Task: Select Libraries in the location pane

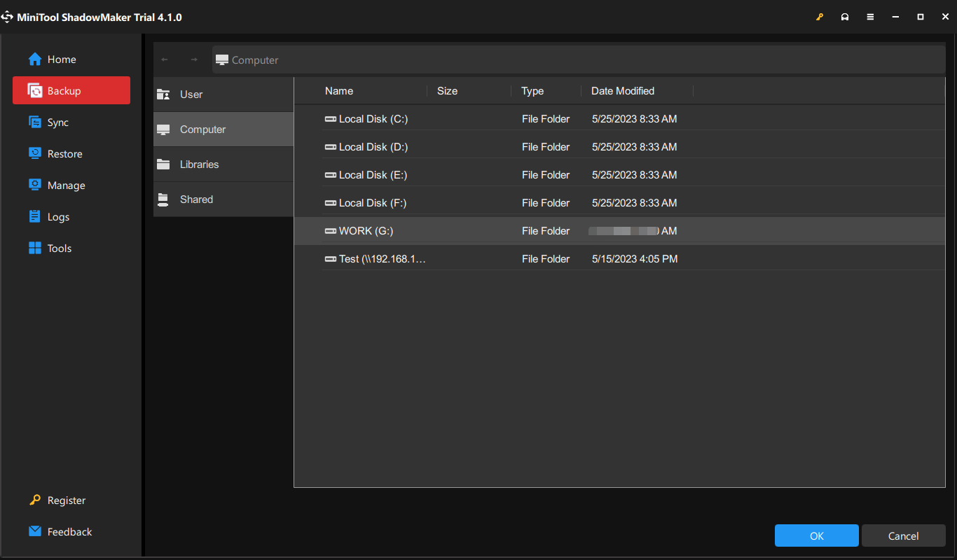Action: 223,164
